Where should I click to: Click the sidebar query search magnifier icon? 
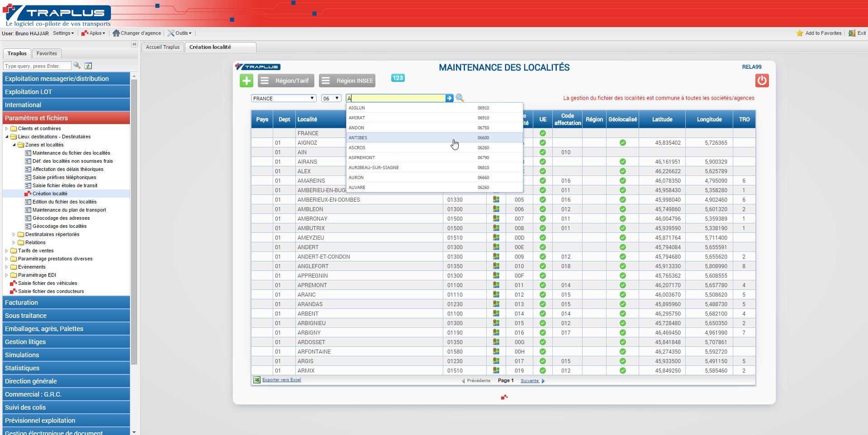click(77, 66)
